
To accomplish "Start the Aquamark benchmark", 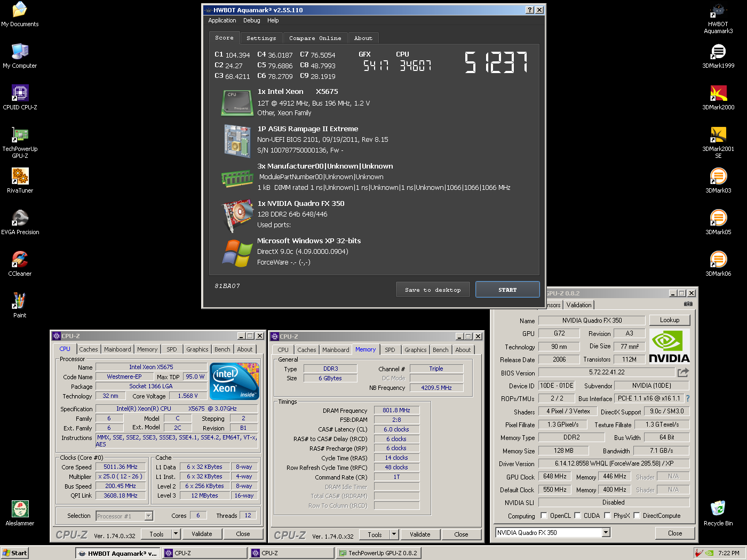I will [x=507, y=290].
